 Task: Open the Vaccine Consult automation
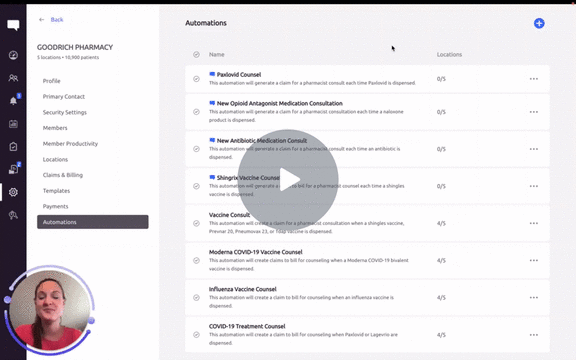(230, 215)
